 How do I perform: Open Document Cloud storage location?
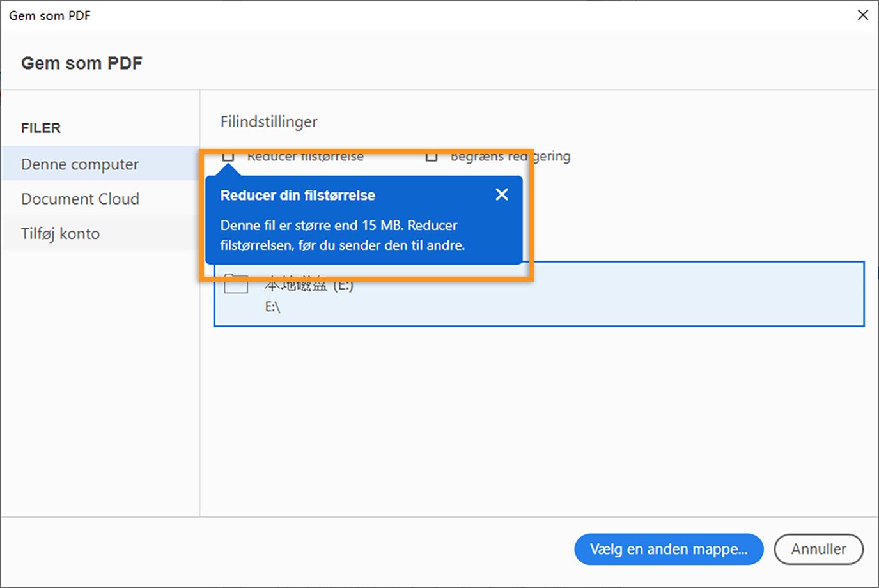click(80, 199)
